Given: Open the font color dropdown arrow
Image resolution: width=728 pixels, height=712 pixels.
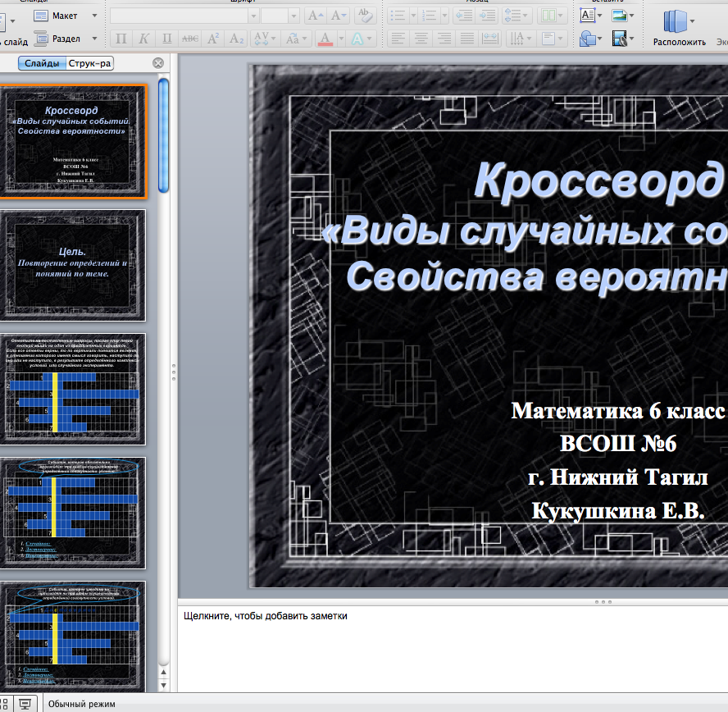Looking at the screenshot, I should [341, 39].
